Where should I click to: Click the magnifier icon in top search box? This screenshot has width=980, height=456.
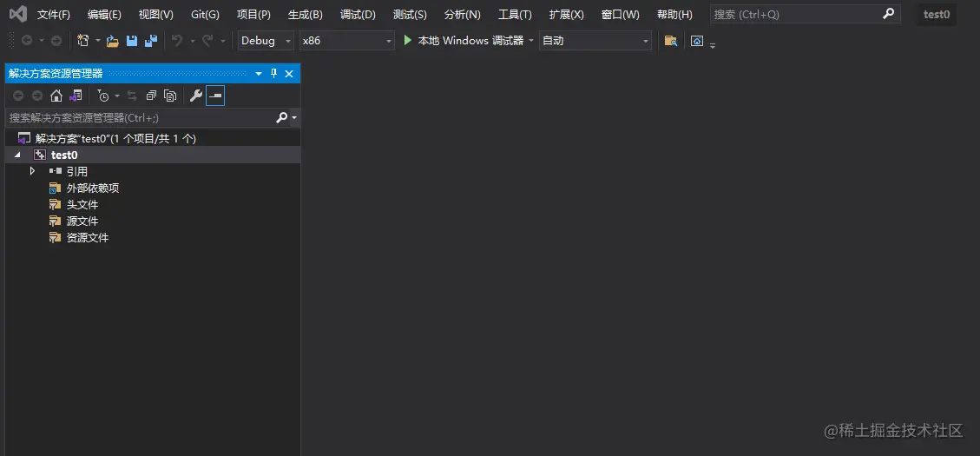click(x=888, y=14)
